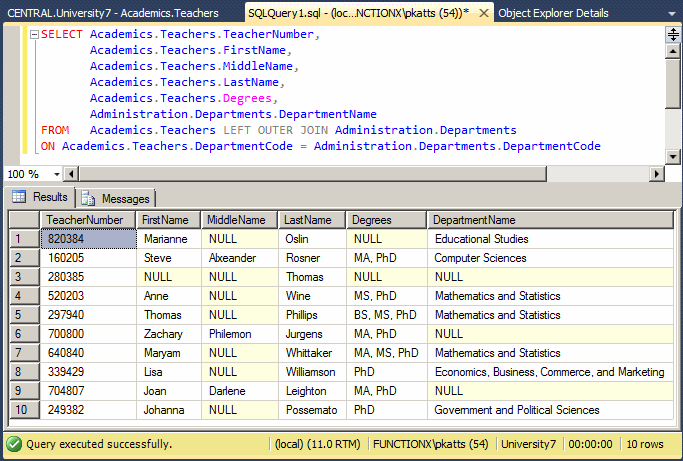Image resolution: width=683 pixels, height=461 pixels.
Task: Select the Results tab
Action: (41, 197)
